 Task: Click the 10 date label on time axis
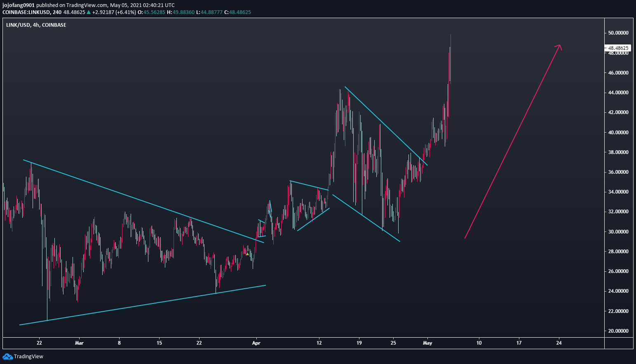pos(479,343)
